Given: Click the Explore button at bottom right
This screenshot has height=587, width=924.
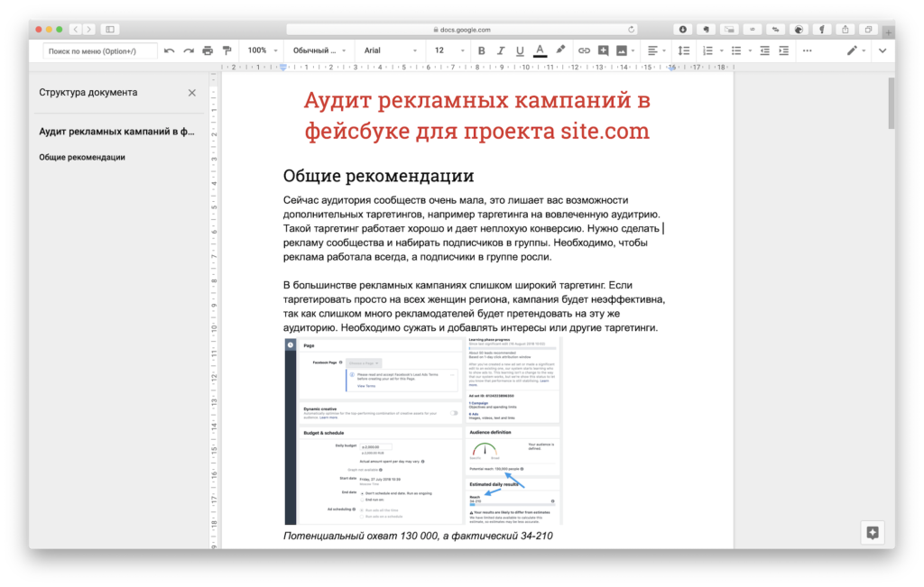Looking at the screenshot, I should click(873, 533).
